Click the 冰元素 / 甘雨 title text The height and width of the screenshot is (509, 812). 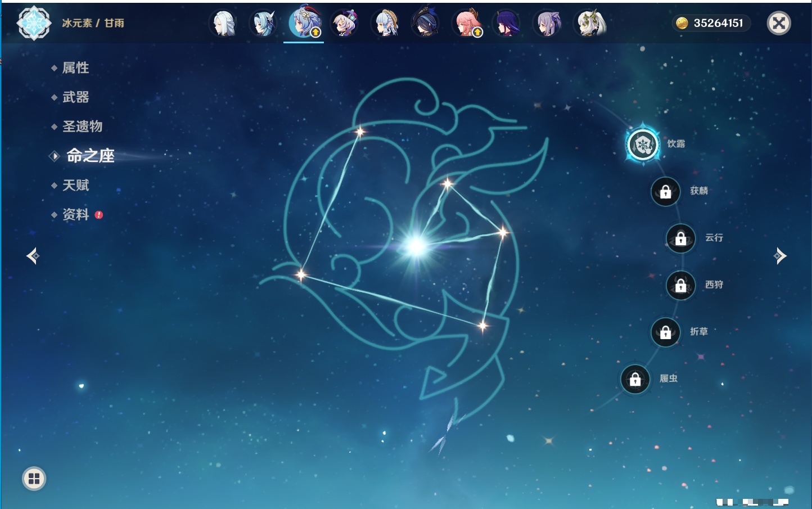click(93, 23)
